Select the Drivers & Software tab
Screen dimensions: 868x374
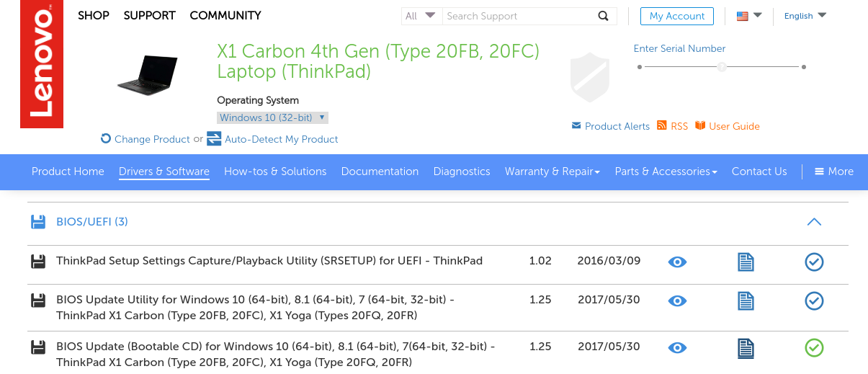point(164,172)
